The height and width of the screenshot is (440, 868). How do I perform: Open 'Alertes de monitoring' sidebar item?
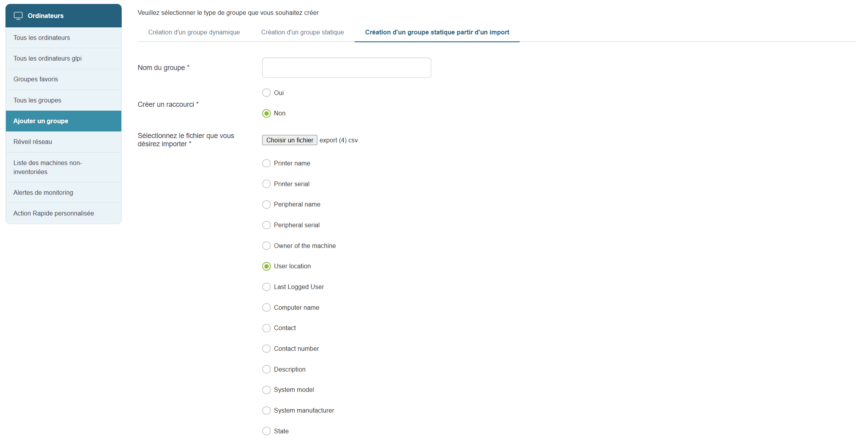coord(43,192)
